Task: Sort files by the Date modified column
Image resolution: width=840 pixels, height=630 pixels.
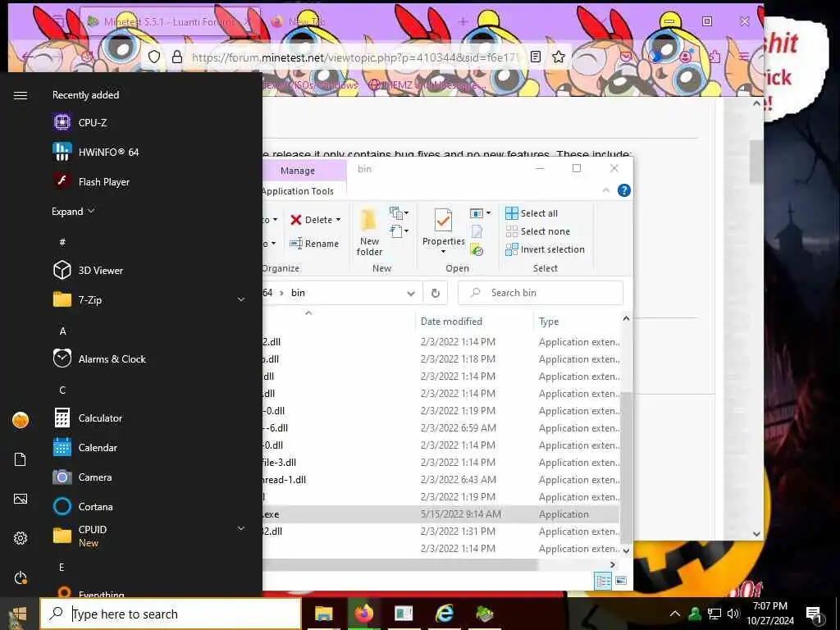Action: 451,322
